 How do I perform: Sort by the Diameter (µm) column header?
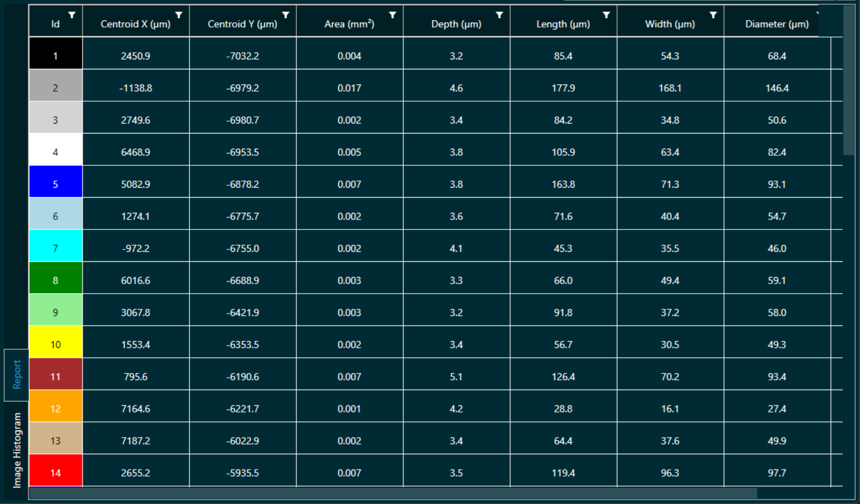[777, 24]
